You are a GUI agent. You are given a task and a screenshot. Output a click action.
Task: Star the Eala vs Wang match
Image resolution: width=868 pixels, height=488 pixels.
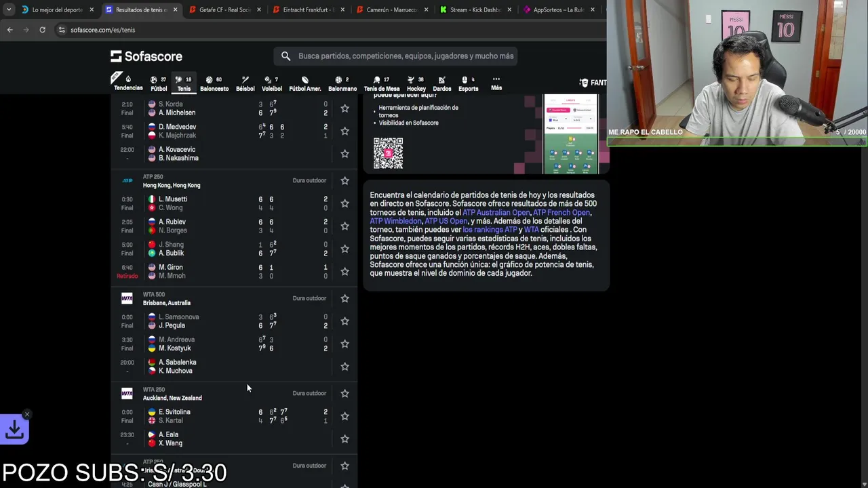tap(344, 439)
